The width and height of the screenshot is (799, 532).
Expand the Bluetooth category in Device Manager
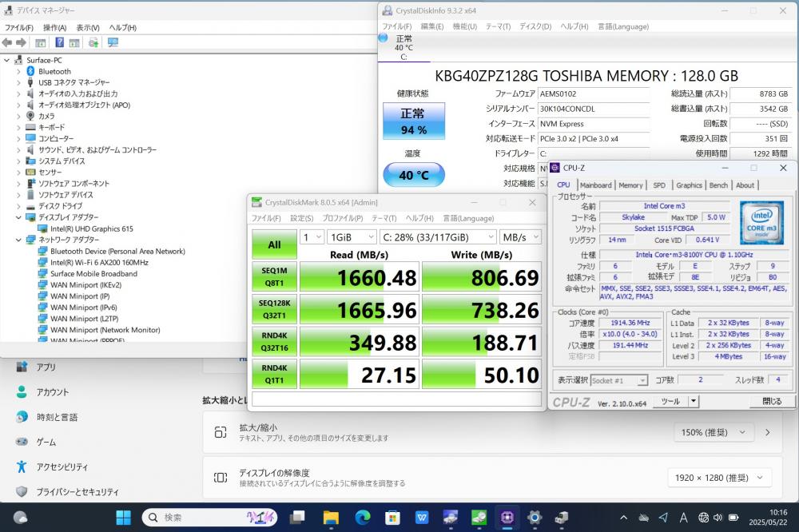19,71
